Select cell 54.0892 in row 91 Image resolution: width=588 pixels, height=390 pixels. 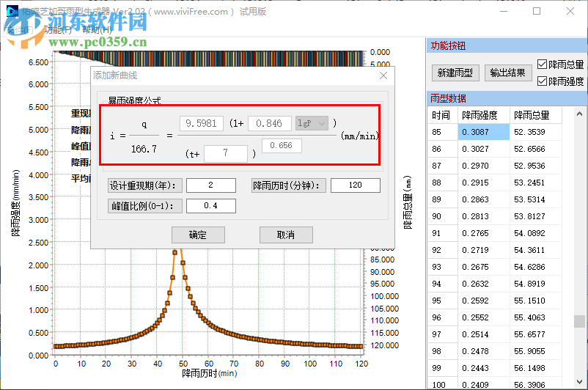[x=535, y=233]
